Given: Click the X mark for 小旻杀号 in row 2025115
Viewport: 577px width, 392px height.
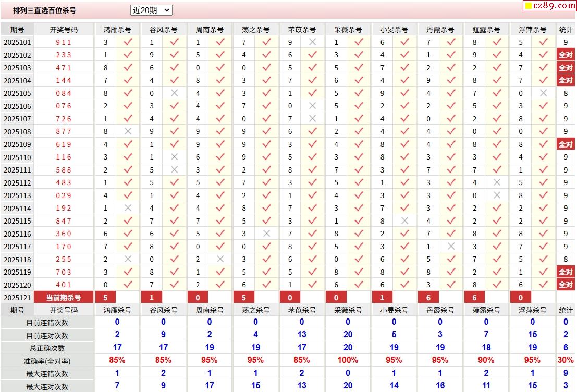Looking at the screenshot, I should 405,221.
